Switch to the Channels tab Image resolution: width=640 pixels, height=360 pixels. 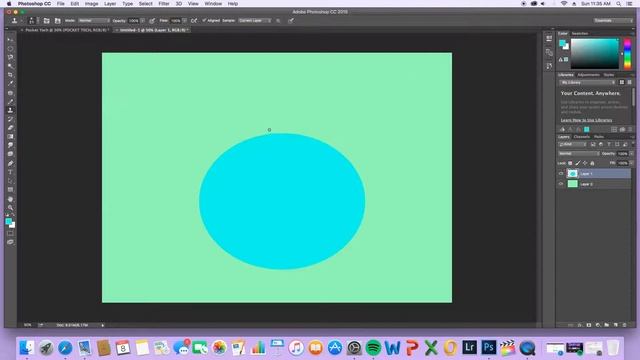582,137
